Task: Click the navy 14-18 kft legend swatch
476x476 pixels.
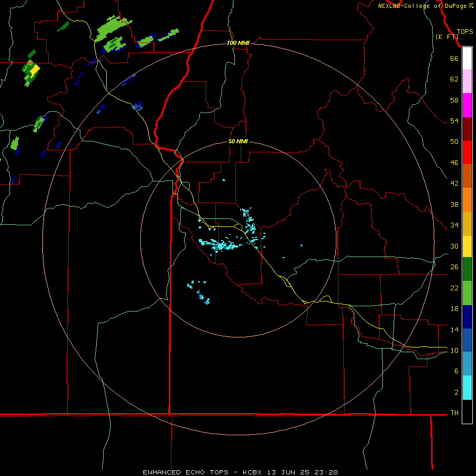Action: [x=467, y=317]
